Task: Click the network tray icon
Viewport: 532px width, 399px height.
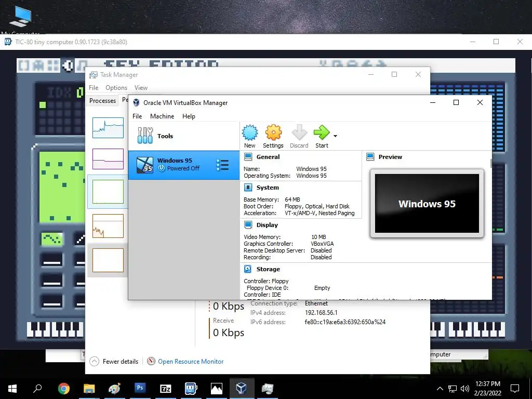Action: (x=453, y=389)
